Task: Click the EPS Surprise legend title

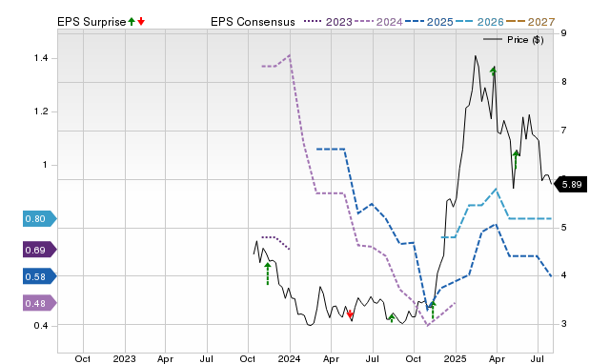Action: pyautogui.click(x=91, y=22)
